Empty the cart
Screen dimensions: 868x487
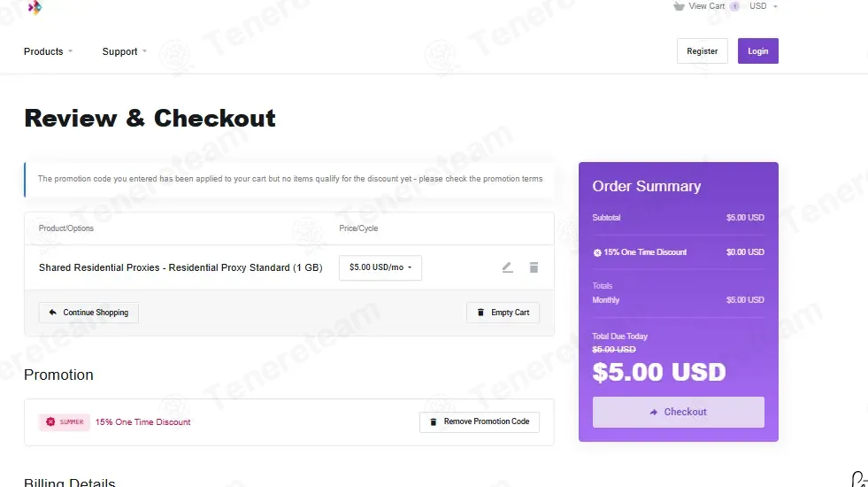pyautogui.click(x=503, y=313)
